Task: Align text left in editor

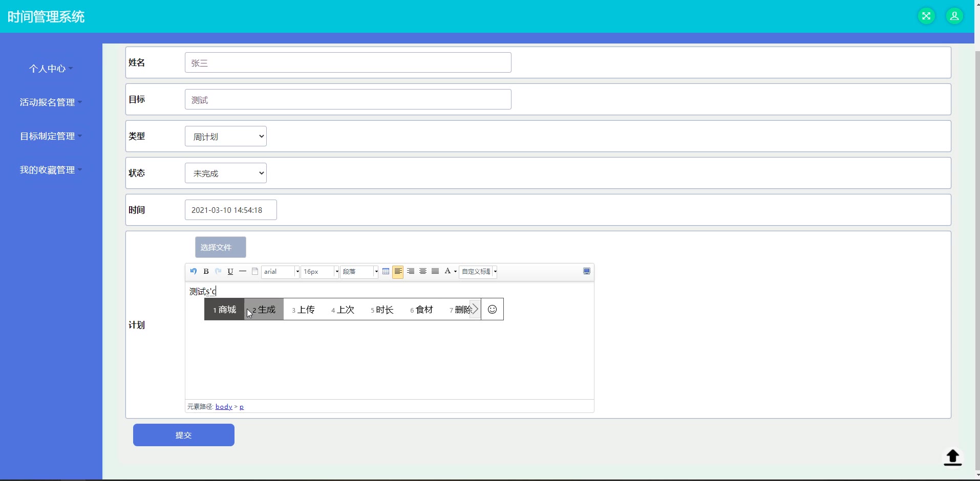Action: (x=398, y=271)
